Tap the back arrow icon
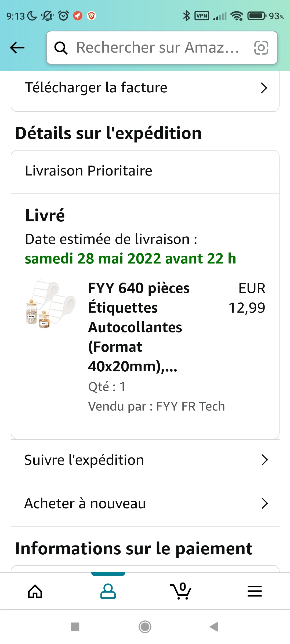Viewport: 290px width, 644px height. coord(17,48)
